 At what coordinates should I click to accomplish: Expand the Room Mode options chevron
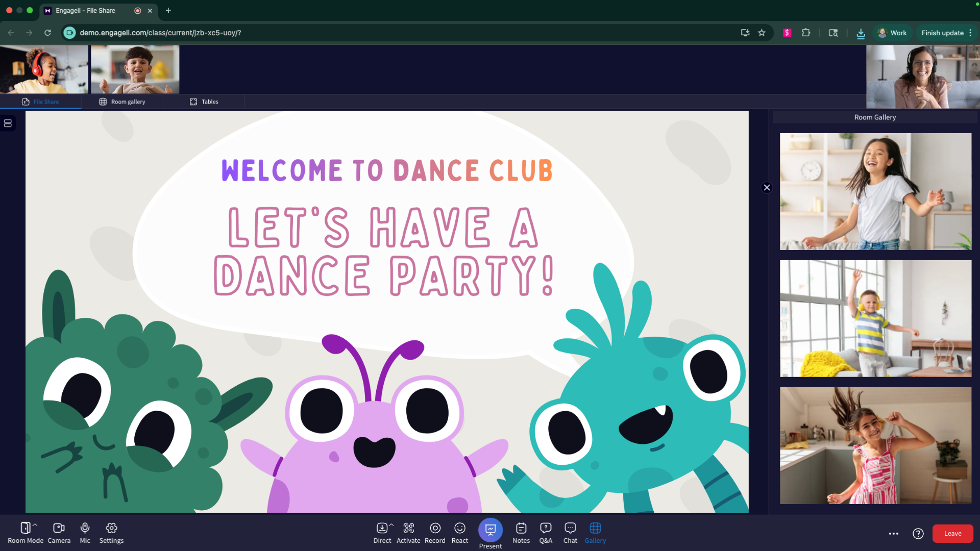tap(34, 524)
